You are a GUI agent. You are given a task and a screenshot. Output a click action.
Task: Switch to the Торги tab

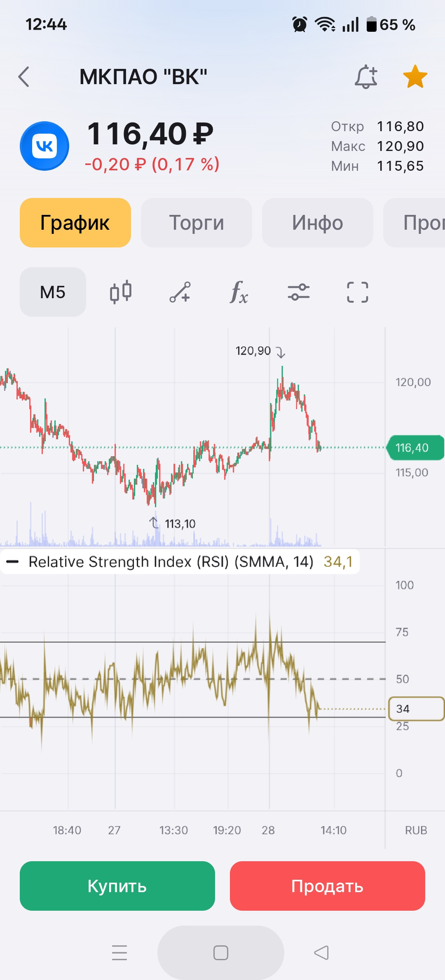(197, 223)
